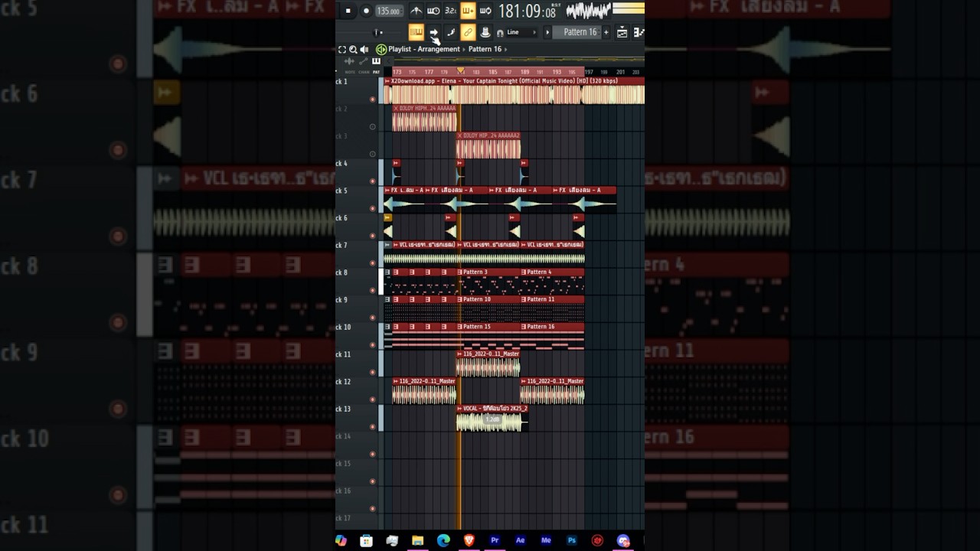Unmute Track 2 with its dot toggle
Viewport: 980px width, 551px height.
click(x=373, y=127)
